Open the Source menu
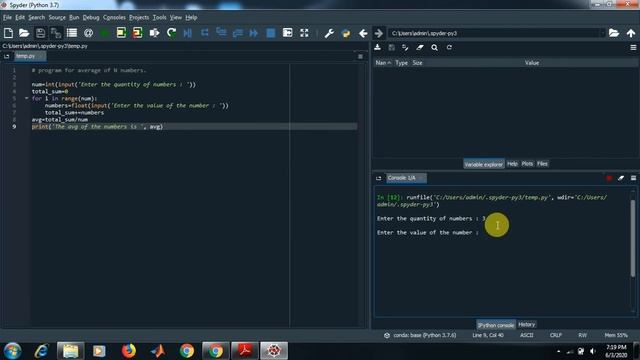640x360 pixels. (x=57, y=18)
